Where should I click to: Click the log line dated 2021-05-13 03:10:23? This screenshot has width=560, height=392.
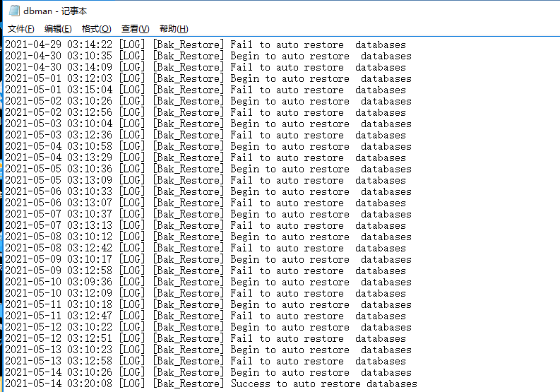(x=208, y=350)
